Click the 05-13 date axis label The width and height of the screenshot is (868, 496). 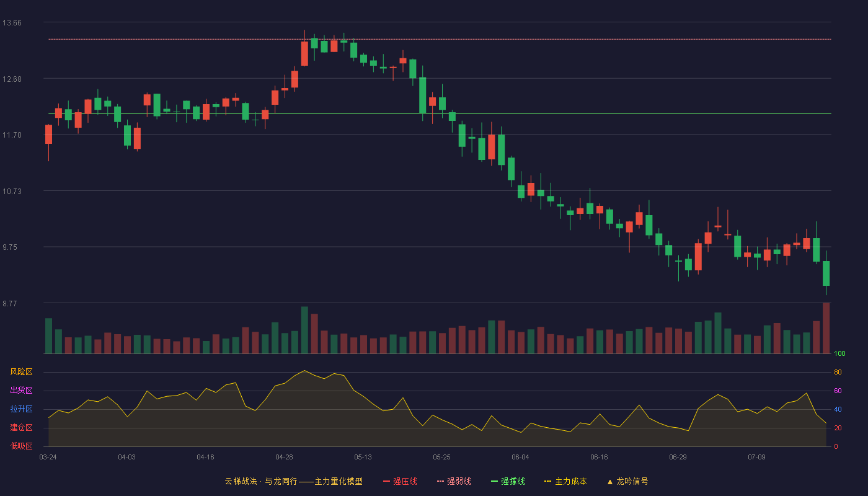pos(363,457)
